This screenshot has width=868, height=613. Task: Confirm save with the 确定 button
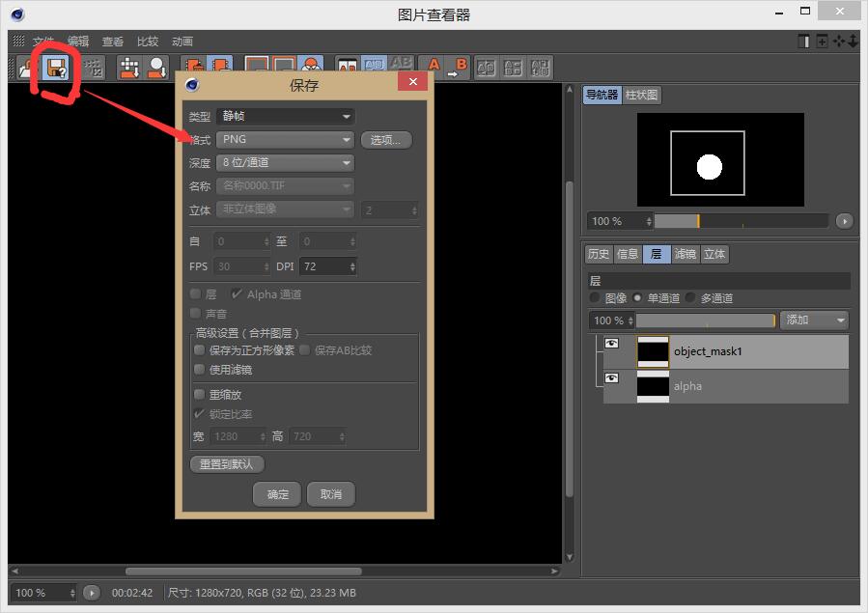pos(277,494)
